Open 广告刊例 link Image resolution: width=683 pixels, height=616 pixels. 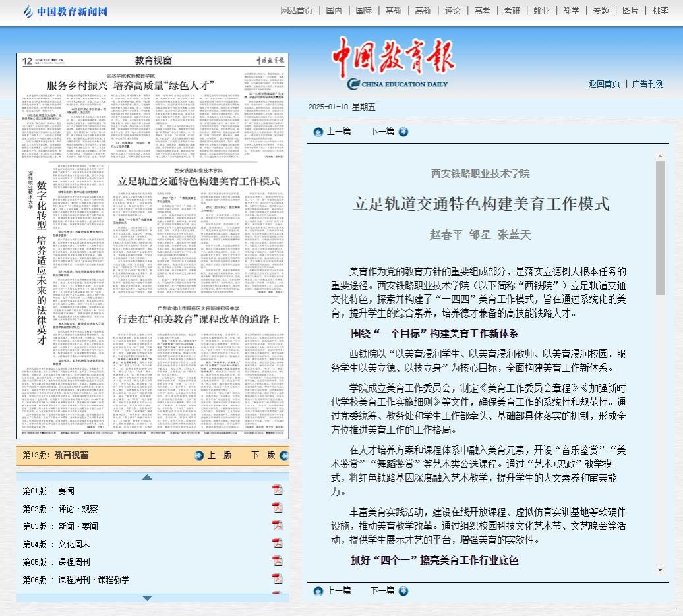647,84
